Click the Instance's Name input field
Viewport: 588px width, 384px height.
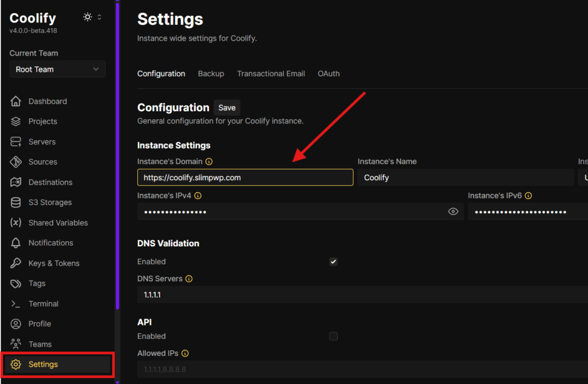point(466,177)
